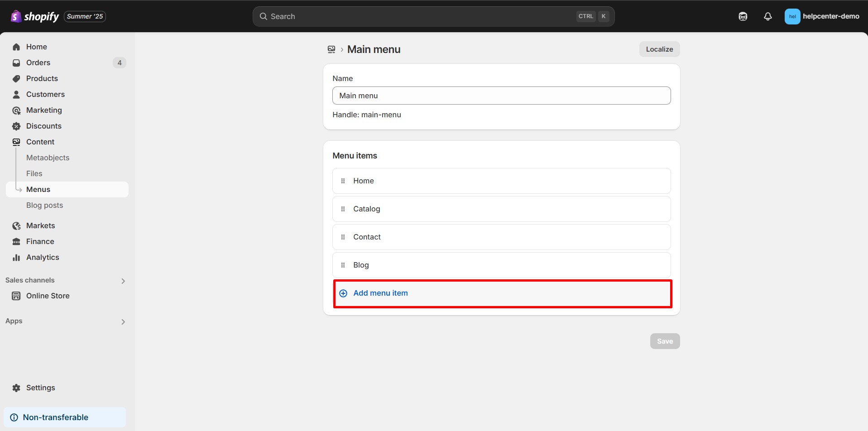Open the Orders page in sidebar
Image resolution: width=868 pixels, height=431 pixels.
[38, 62]
